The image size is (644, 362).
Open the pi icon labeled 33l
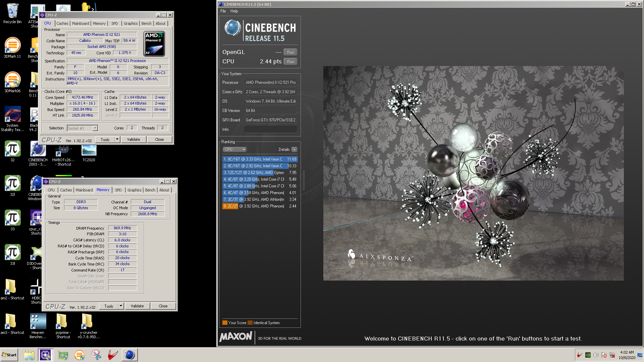tap(12, 255)
